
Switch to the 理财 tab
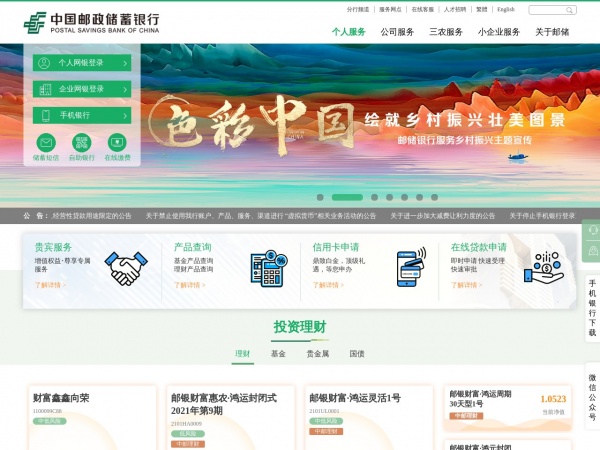242,354
